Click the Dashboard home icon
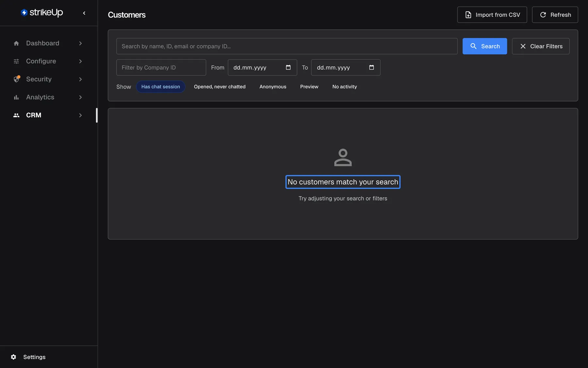This screenshot has height=368, width=588. point(16,43)
